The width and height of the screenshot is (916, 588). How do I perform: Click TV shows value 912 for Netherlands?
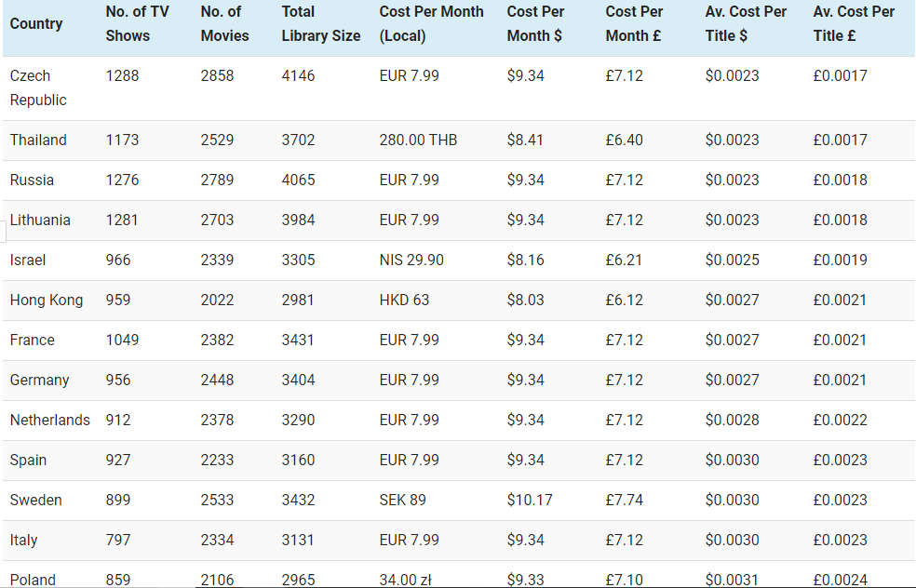118,420
